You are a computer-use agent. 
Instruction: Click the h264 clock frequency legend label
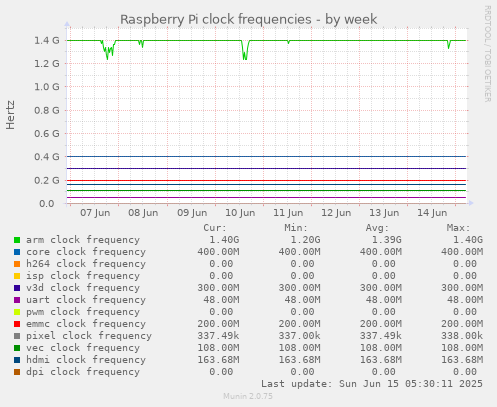[x=86, y=264]
